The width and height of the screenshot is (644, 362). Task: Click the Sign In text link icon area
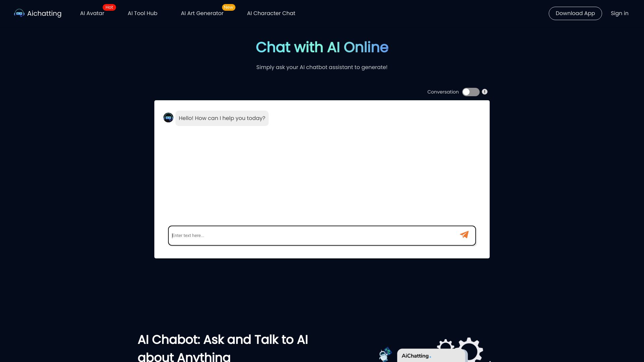coord(619,13)
